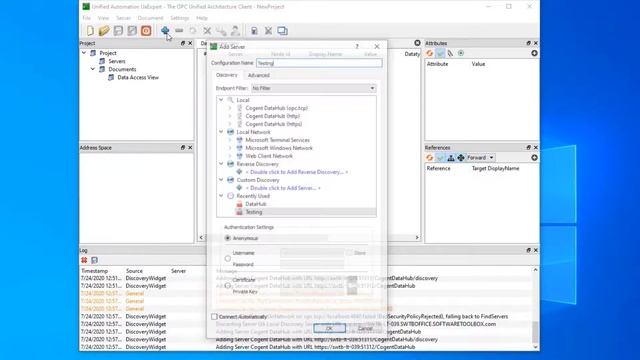This screenshot has height=360, width=640.
Task: Select Data Access View in Project tree
Action: coord(138,78)
